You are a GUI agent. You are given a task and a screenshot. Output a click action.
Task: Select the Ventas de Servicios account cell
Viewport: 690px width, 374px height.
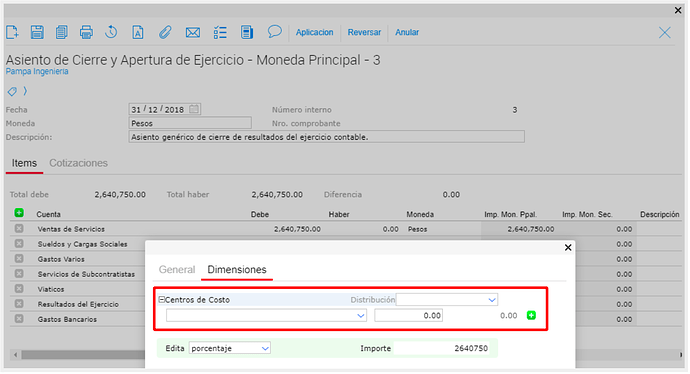[71, 229]
